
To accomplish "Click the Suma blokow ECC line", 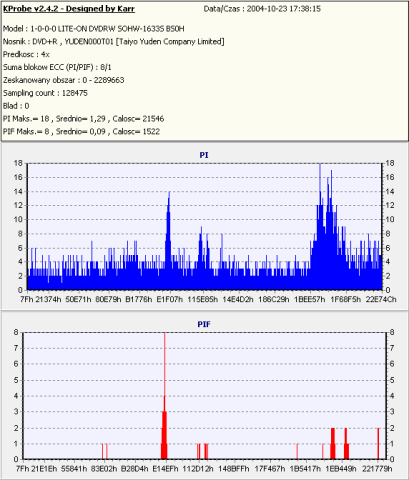I will coord(57,67).
